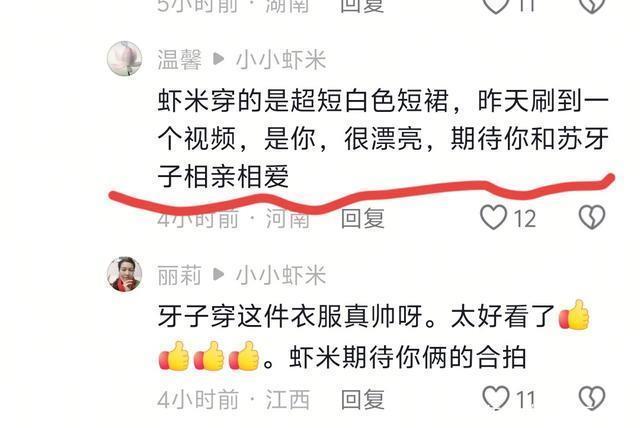Reply to 丽莉's comment via 回复
The width and height of the screenshot is (640, 428).
(x=362, y=399)
